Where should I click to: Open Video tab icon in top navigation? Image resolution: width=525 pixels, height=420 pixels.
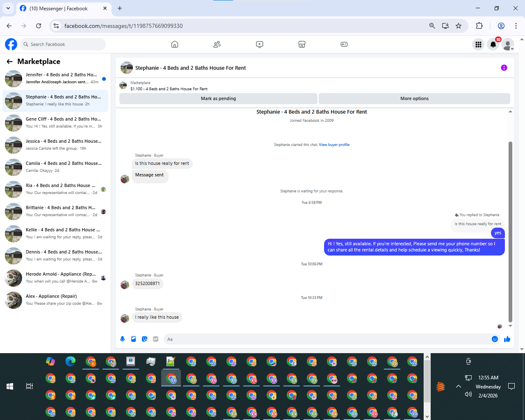(260, 44)
